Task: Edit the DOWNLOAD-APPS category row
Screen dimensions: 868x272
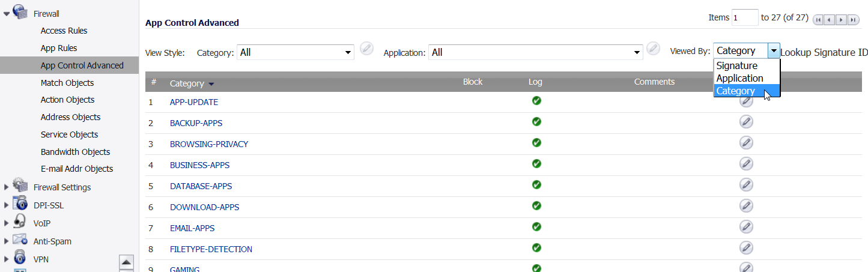Action: (746, 206)
